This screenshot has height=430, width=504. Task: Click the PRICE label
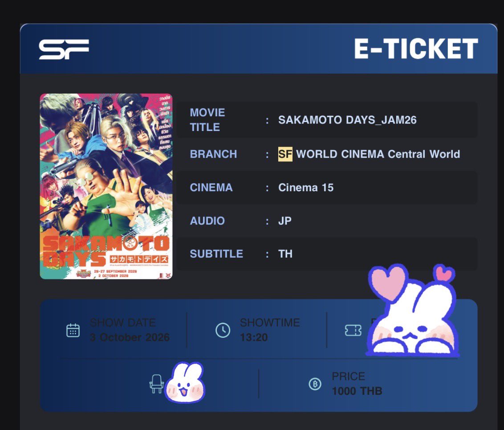pyautogui.click(x=349, y=376)
